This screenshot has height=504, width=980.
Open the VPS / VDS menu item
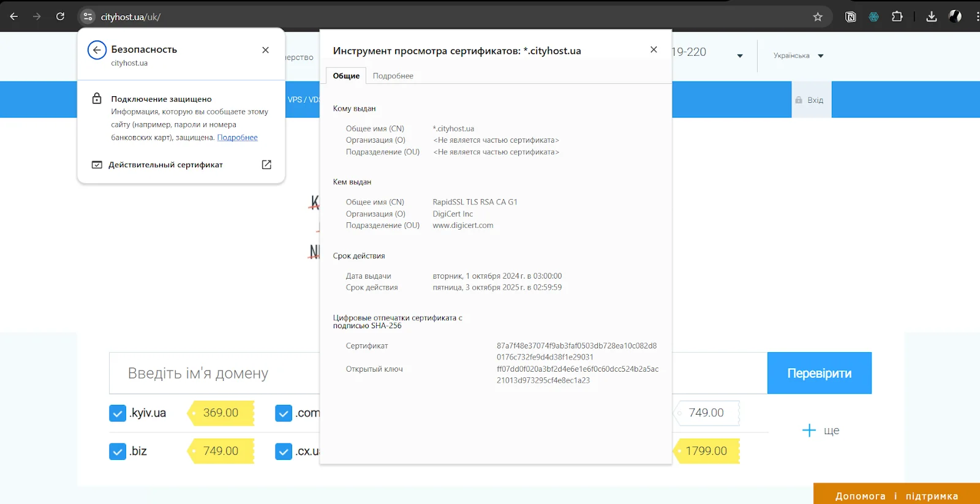pos(303,100)
